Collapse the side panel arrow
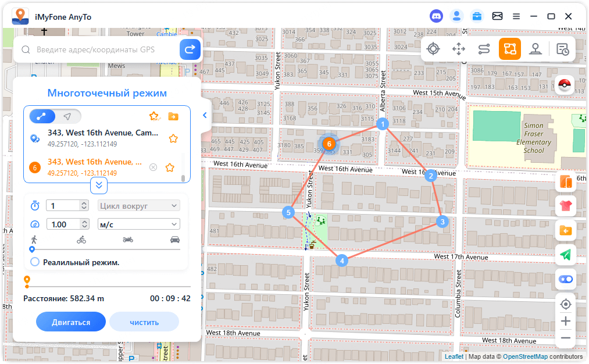This screenshot has width=589, height=364. pos(205,115)
